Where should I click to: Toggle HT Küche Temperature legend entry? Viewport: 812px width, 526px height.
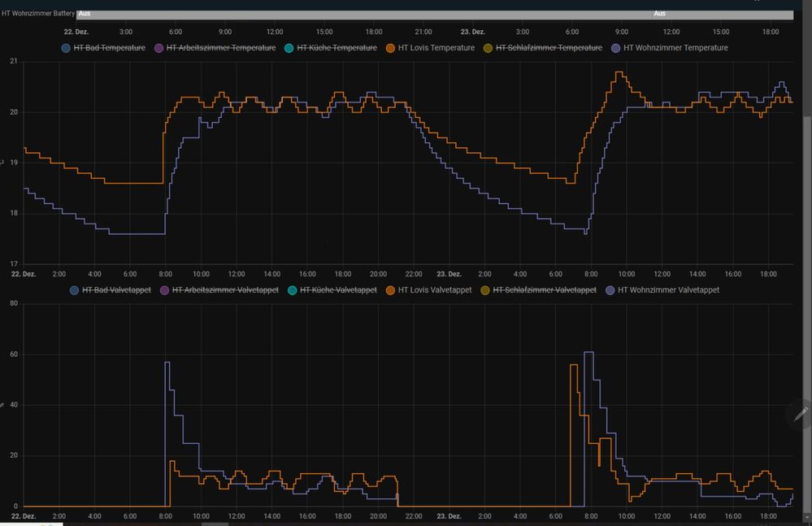330,48
